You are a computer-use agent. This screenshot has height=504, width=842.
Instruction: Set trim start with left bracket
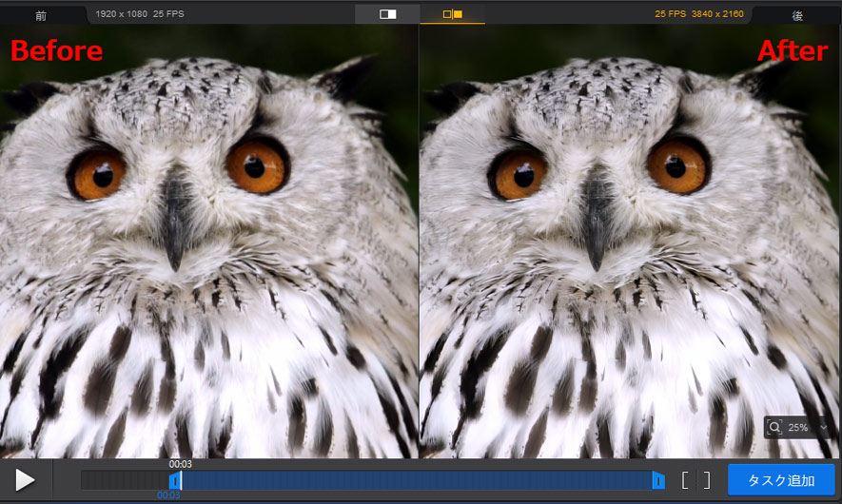coord(685,480)
